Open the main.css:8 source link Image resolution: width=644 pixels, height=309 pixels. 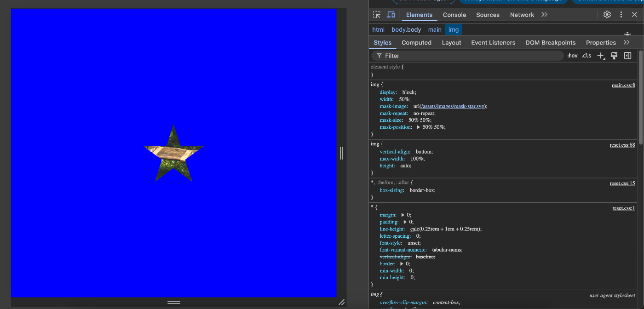(623, 85)
